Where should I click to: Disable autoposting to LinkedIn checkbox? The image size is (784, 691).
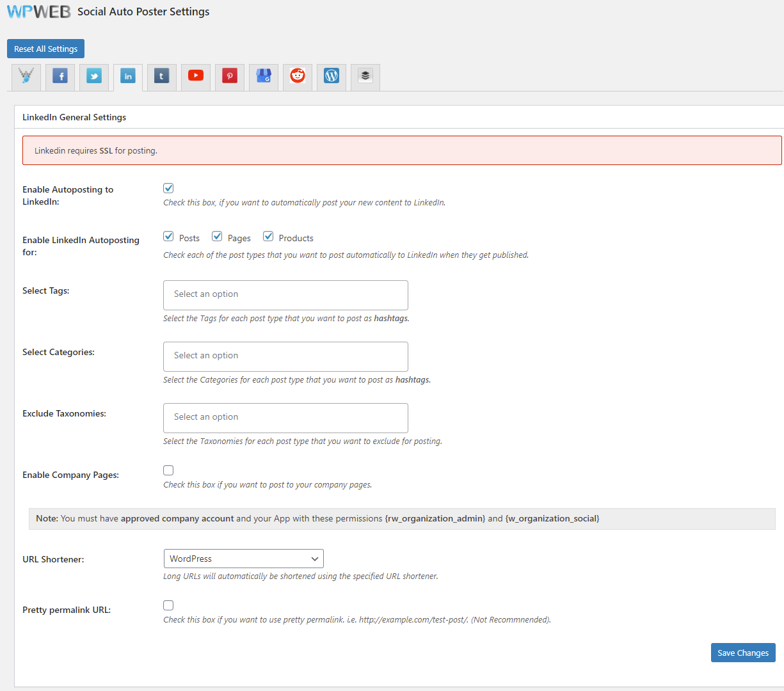(168, 188)
